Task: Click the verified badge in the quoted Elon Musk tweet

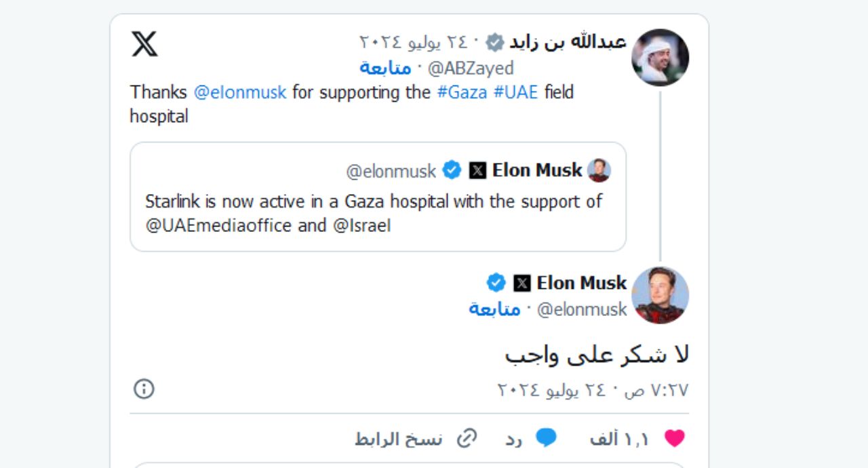Action: pos(452,171)
